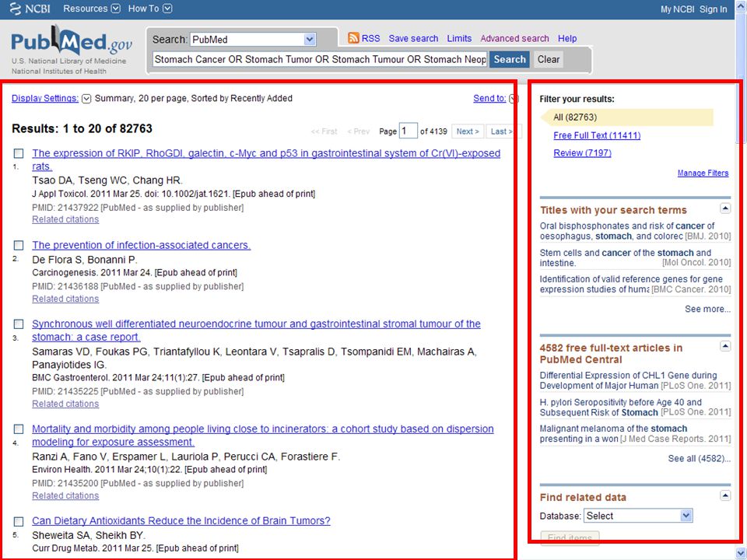Collapse the Find related data panel

coord(725,495)
